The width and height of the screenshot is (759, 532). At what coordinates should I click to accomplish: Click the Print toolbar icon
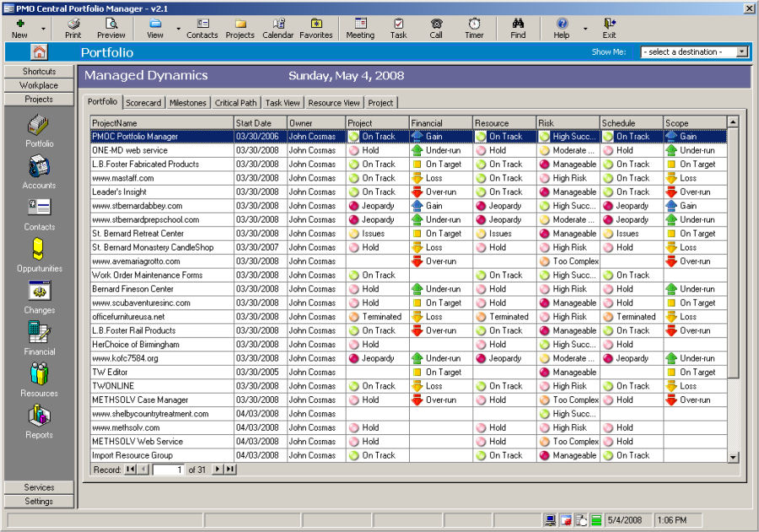coord(73,29)
